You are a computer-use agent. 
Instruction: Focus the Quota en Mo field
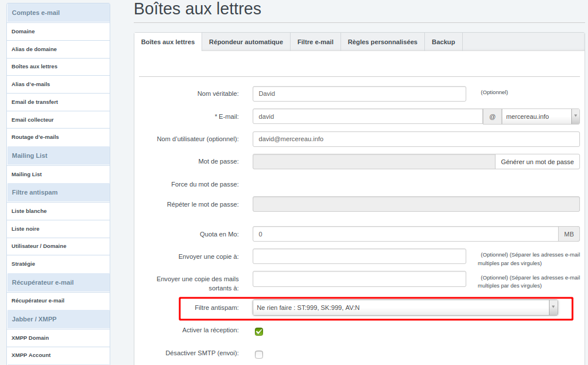[405, 234]
